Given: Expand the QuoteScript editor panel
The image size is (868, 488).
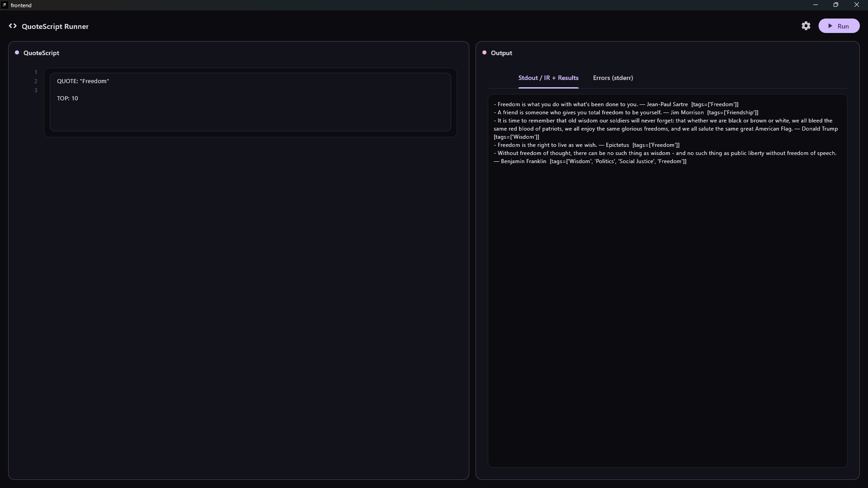Looking at the screenshot, I should point(41,53).
